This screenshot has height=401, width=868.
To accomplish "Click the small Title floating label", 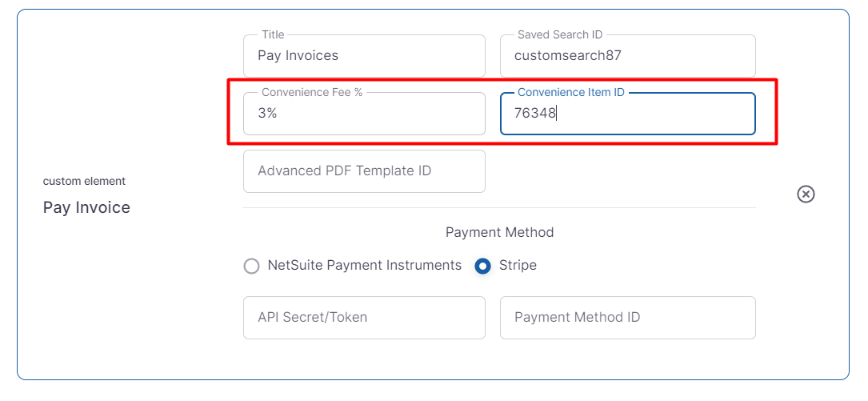I will (x=273, y=35).
